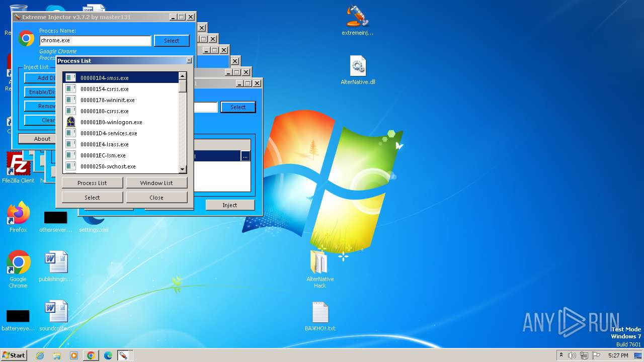This screenshot has height=362, width=644.
Task: Click the Start button
Action: (14, 355)
